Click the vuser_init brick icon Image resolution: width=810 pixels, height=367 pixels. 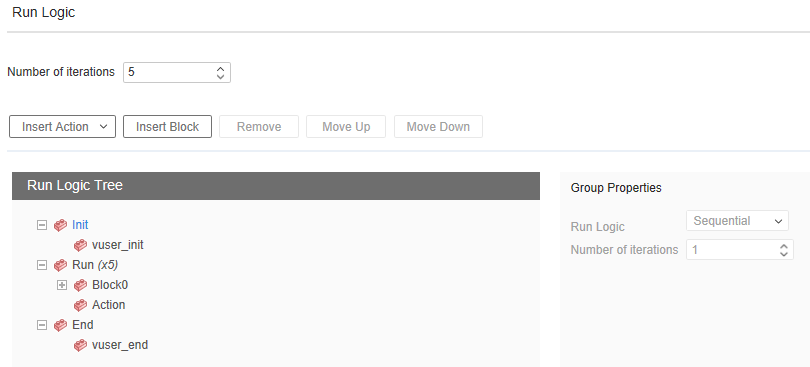[80, 246]
